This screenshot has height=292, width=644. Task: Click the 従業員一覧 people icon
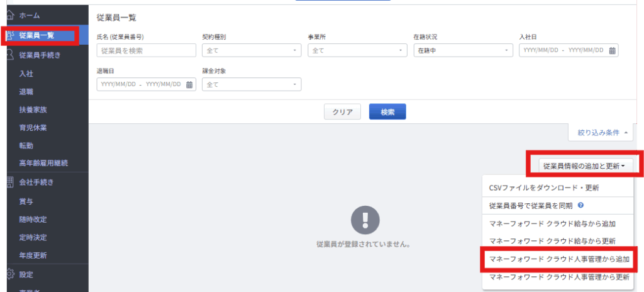click(10, 35)
